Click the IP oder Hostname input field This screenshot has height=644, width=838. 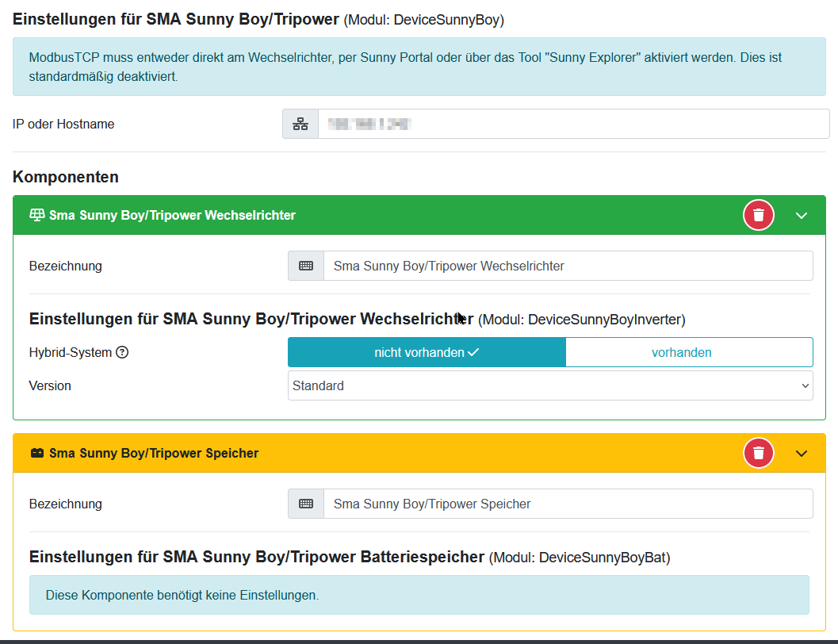tap(573, 124)
